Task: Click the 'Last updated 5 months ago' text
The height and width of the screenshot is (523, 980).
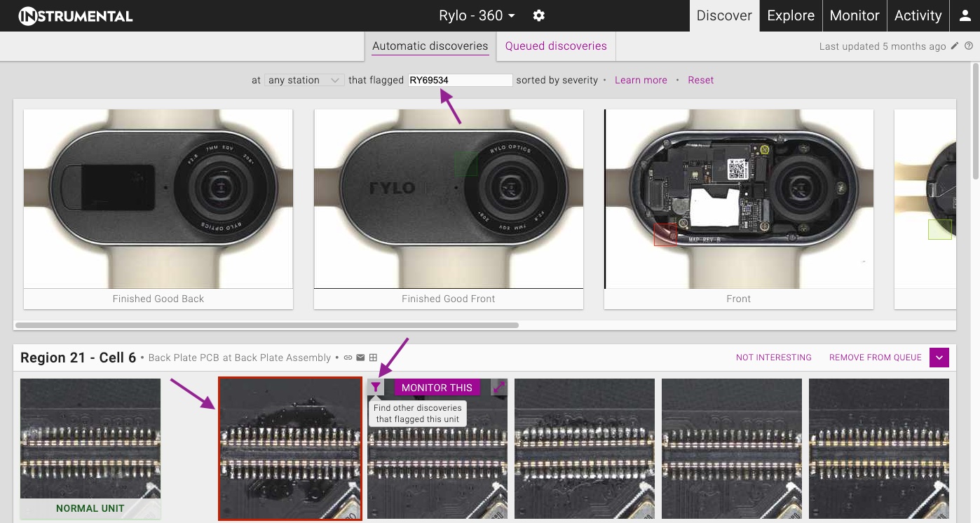Action: click(x=883, y=46)
